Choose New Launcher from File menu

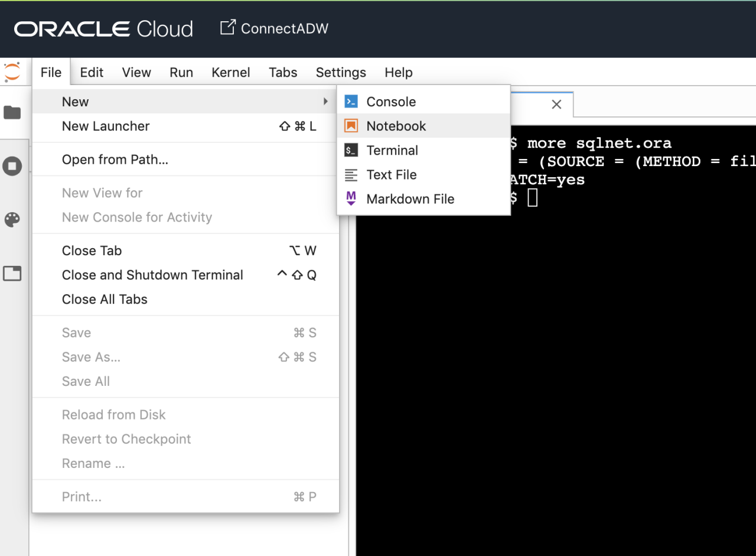point(185,126)
